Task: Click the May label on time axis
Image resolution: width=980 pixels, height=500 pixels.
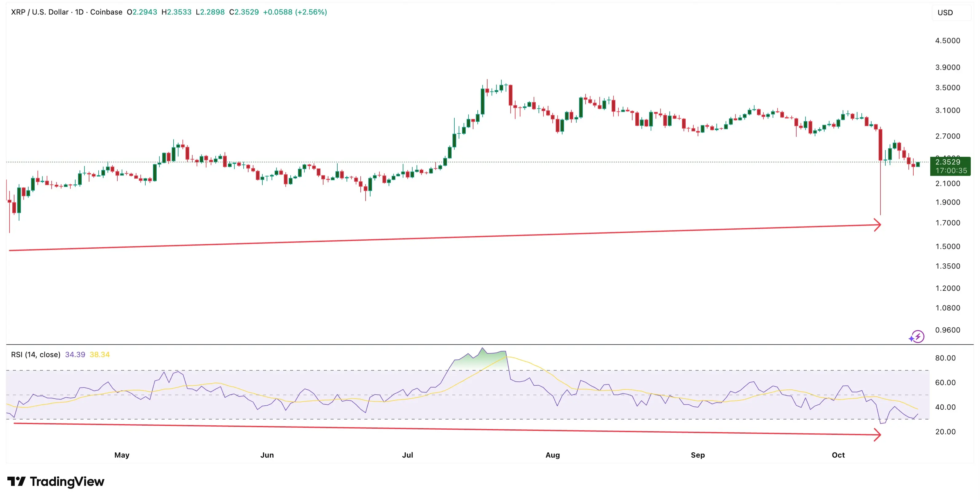Action: (122, 455)
